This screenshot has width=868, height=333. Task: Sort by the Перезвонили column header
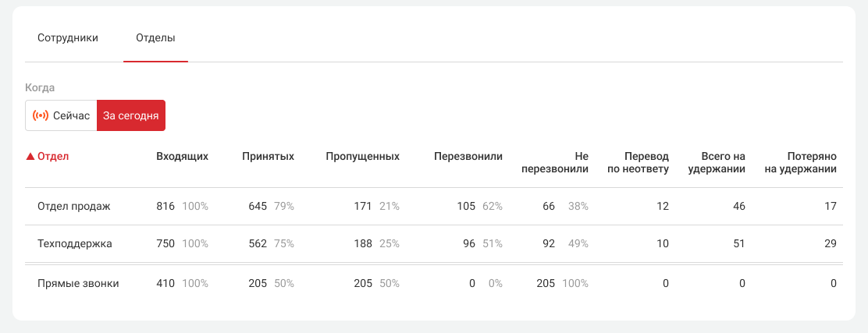[x=468, y=156]
